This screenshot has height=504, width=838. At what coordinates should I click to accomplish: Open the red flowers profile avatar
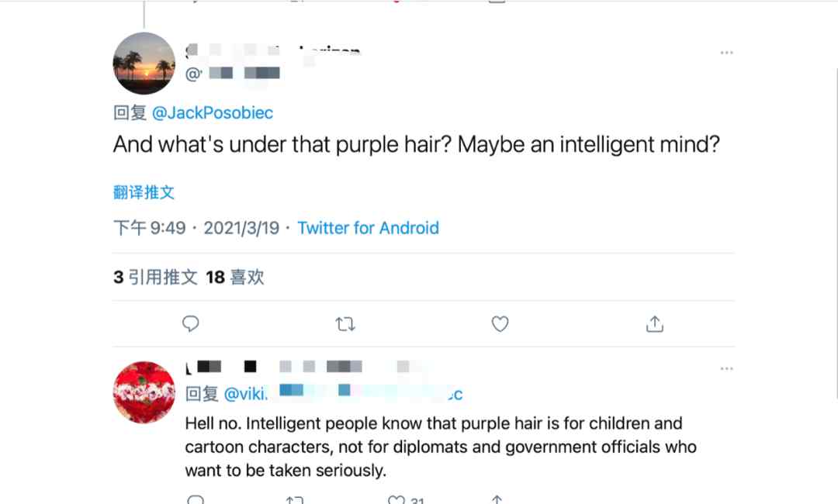(x=144, y=392)
